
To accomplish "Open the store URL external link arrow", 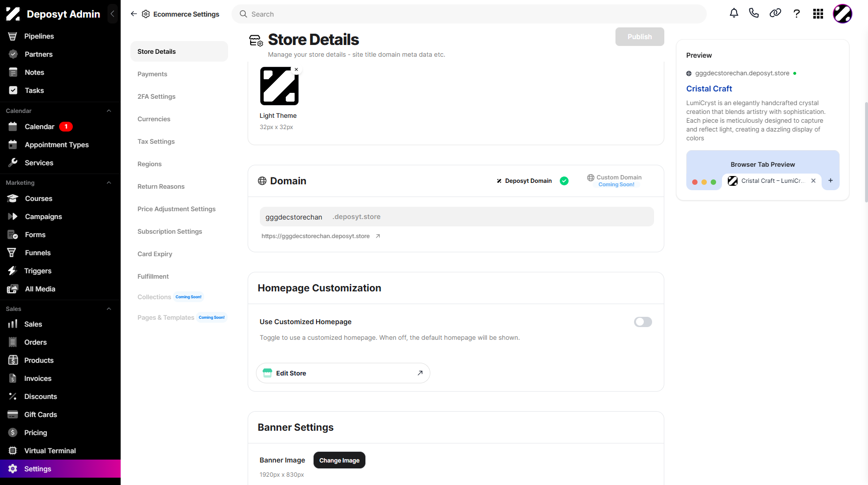I will pyautogui.click(x=378, y=236).
